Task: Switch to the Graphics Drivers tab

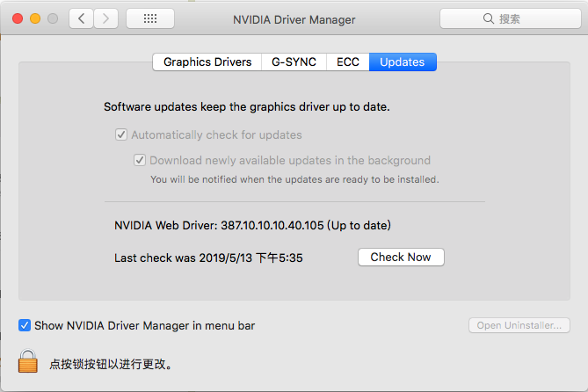Action: point(207,62)
